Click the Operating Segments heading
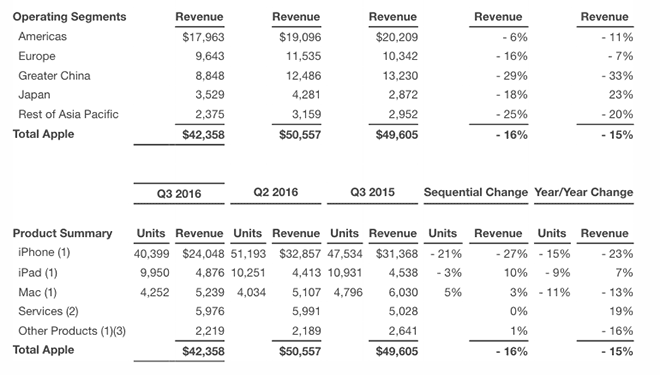Screen dimensions: 660x375 [69, 17]
